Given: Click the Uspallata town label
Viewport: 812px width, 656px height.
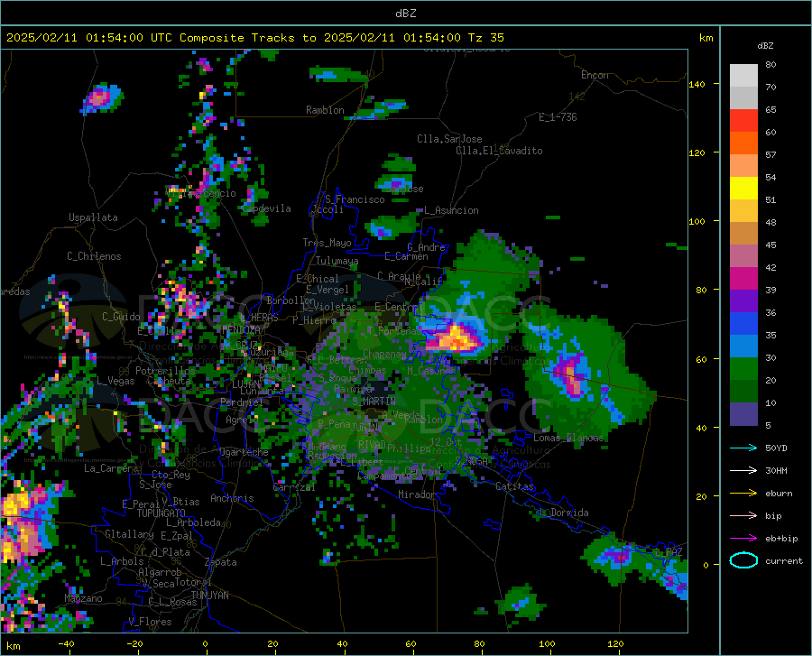Looking at the screenshot, I should 93,217.
